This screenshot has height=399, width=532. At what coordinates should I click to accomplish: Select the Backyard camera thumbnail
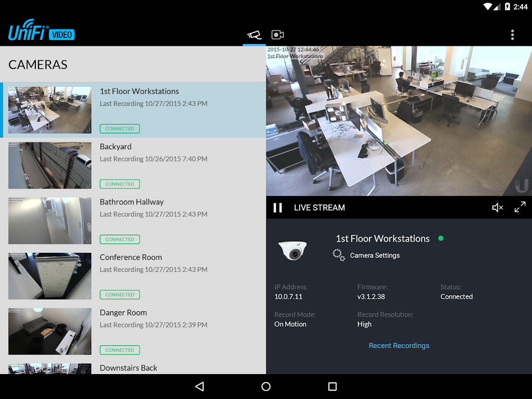click(50, 165)
